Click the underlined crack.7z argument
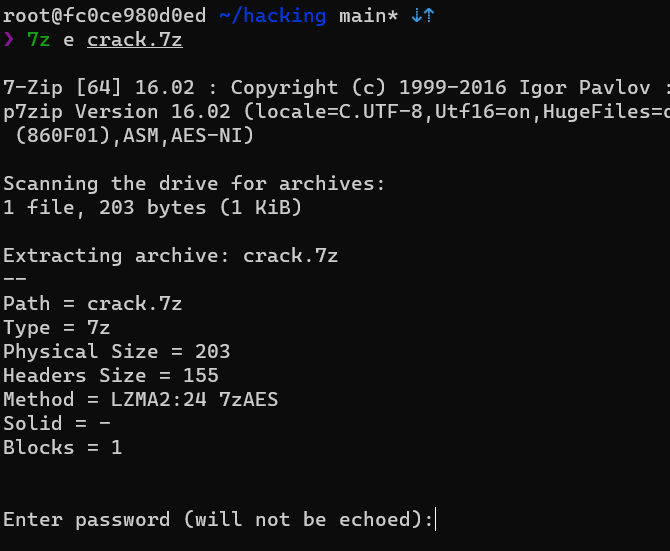The image size is (670, 551). tap(135, 40)
